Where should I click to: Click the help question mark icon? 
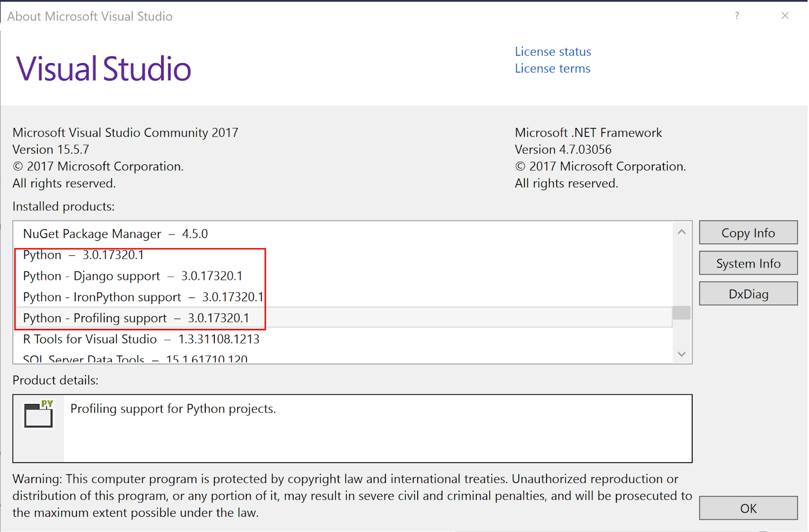pyautogui.click(x=737, y=16)
